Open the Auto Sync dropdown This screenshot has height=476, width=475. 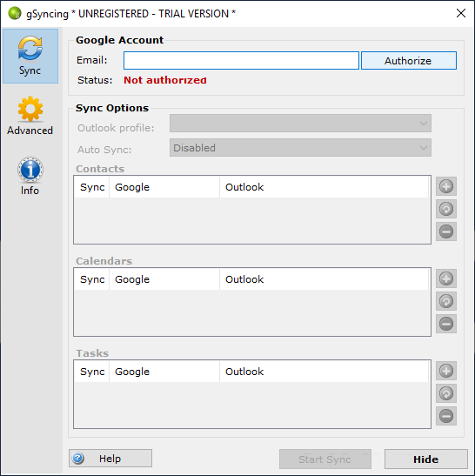click(300, 148)
